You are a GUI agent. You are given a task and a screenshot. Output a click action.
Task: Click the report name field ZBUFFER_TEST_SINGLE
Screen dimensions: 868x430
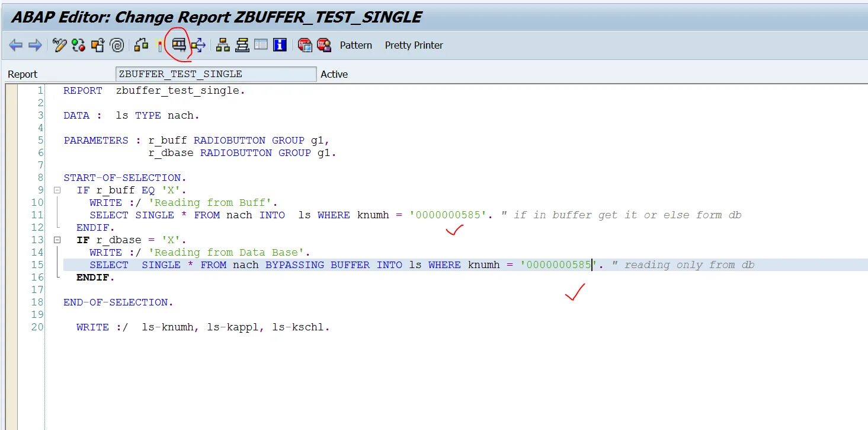[x=216, y=74]
